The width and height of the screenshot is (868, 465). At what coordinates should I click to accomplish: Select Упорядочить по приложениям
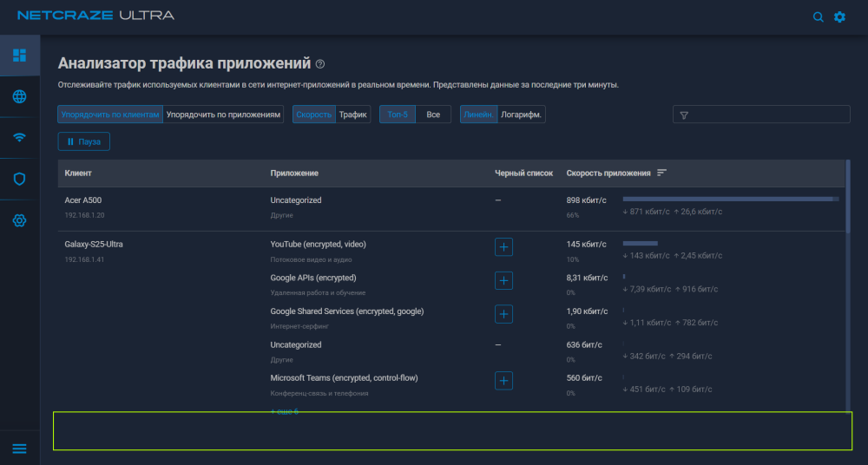(223, 115)
